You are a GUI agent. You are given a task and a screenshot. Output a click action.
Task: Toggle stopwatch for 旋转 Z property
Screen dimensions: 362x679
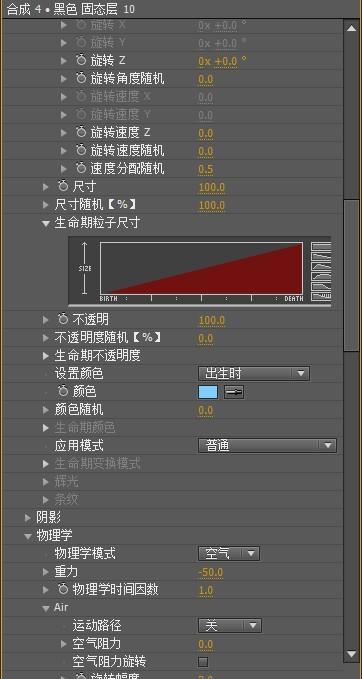pyautogui.click(x=81, y=60)
